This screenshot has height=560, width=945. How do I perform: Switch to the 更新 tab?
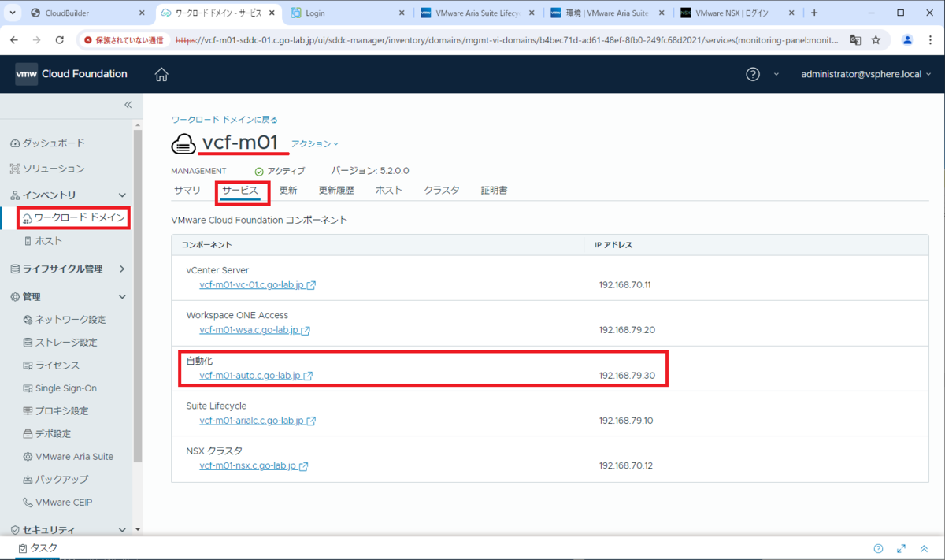(x=288, y=191)
